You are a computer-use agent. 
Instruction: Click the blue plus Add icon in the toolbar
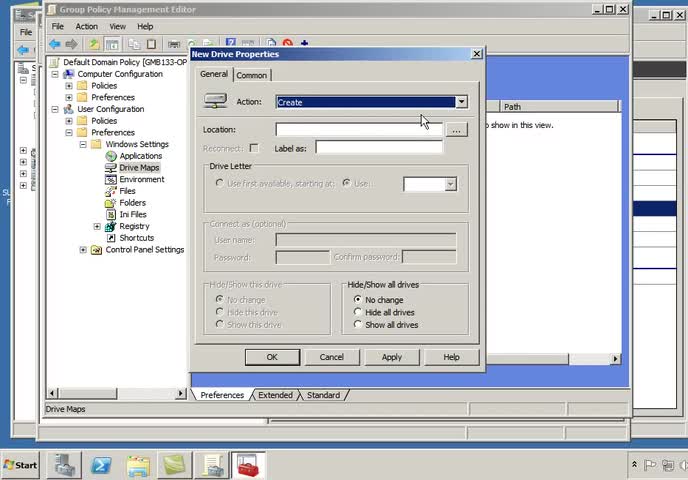[305, 43]
